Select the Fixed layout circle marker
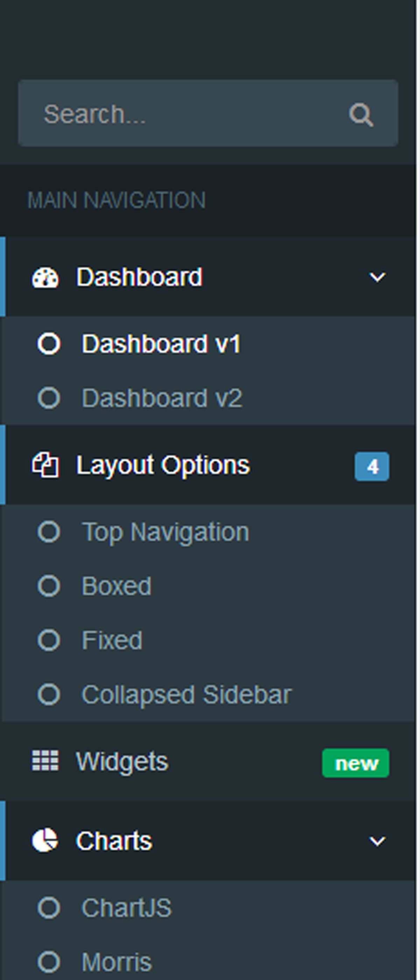 (x=49, y=640)
